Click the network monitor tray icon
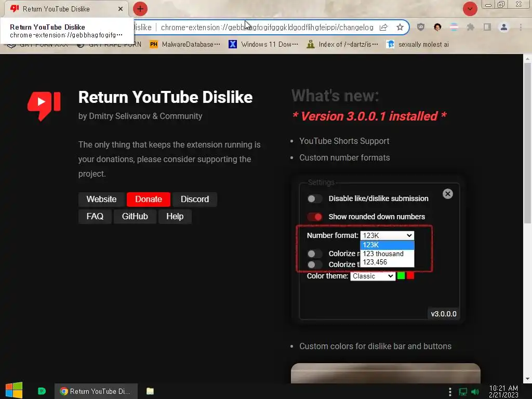 coord(463,392)
